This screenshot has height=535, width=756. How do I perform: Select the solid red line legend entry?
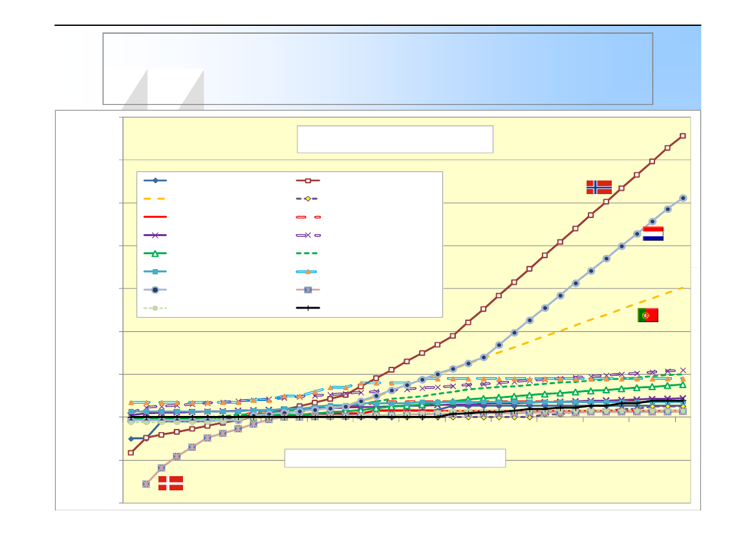point(155,217)
